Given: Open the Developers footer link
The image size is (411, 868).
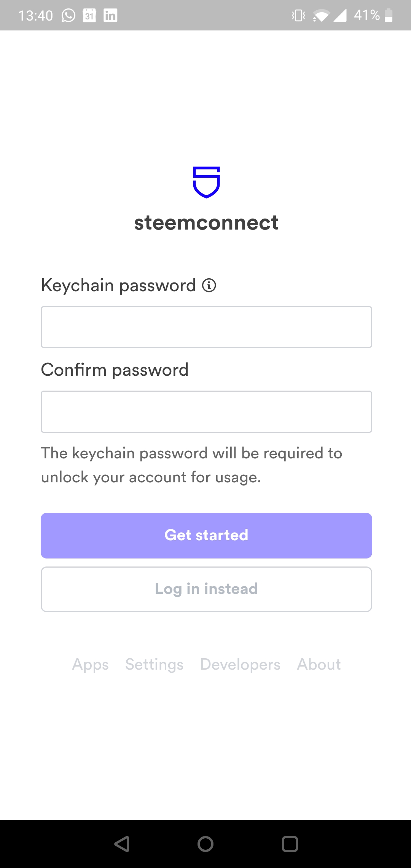Looking at the screenshot, I should (240, 664).
